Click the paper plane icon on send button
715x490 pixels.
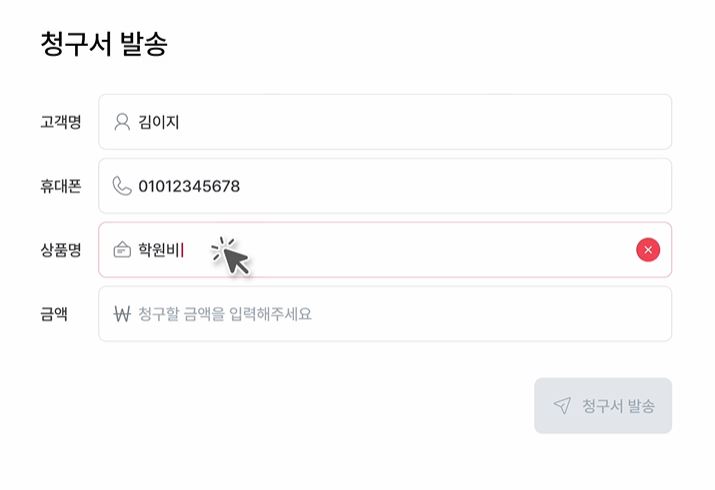562,406
